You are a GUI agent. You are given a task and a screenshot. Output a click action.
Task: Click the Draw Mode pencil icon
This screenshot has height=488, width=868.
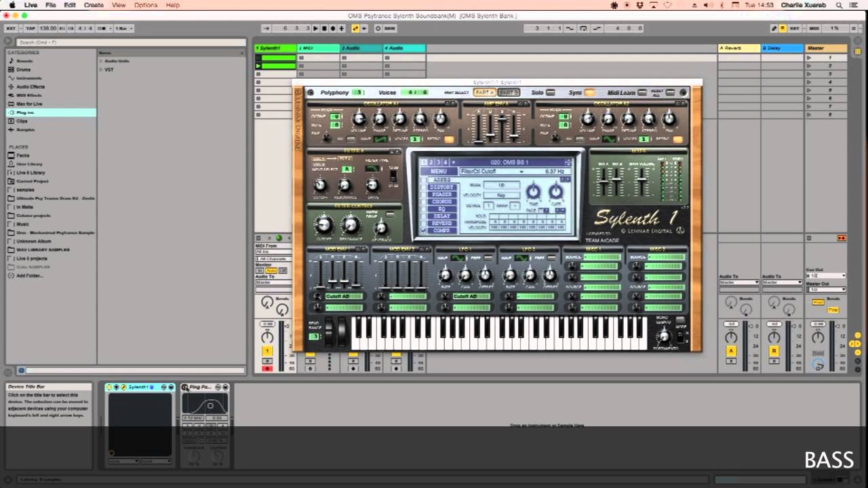click(x=774, y=28)
